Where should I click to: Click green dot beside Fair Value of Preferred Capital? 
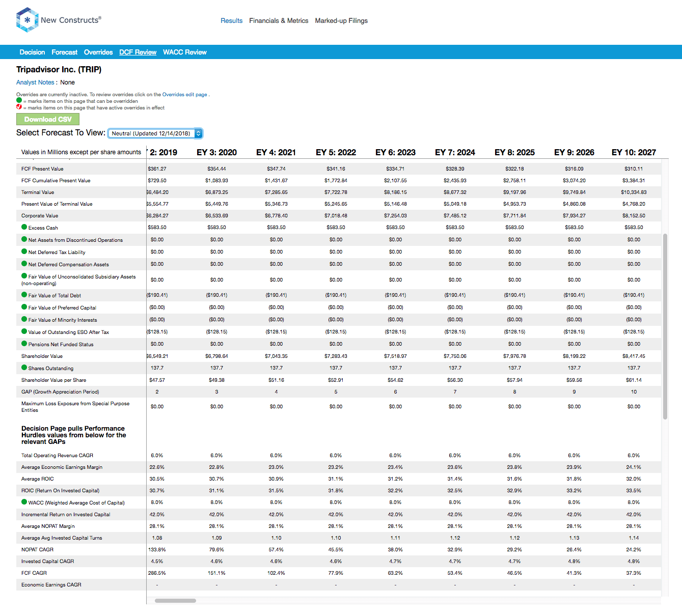point(24,307)
